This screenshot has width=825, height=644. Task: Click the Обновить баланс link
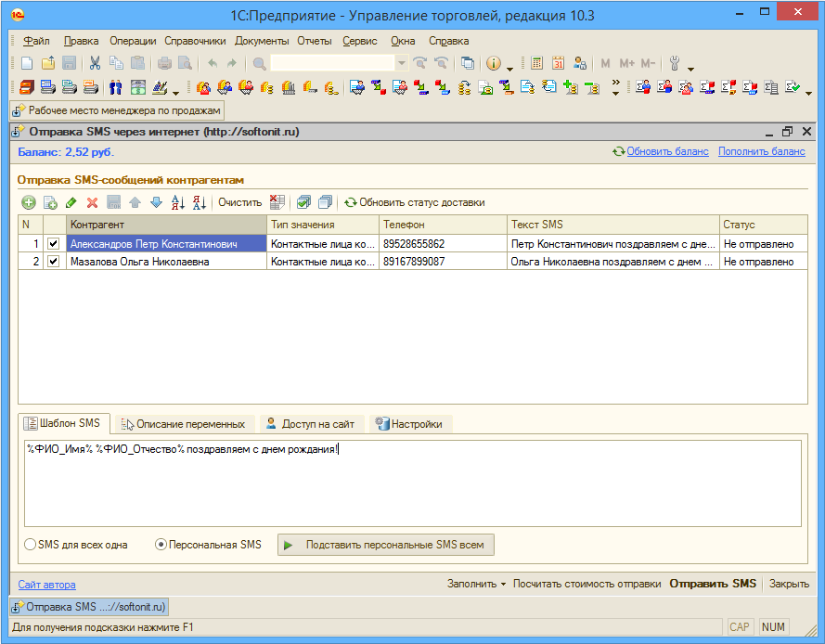point(667,151)
